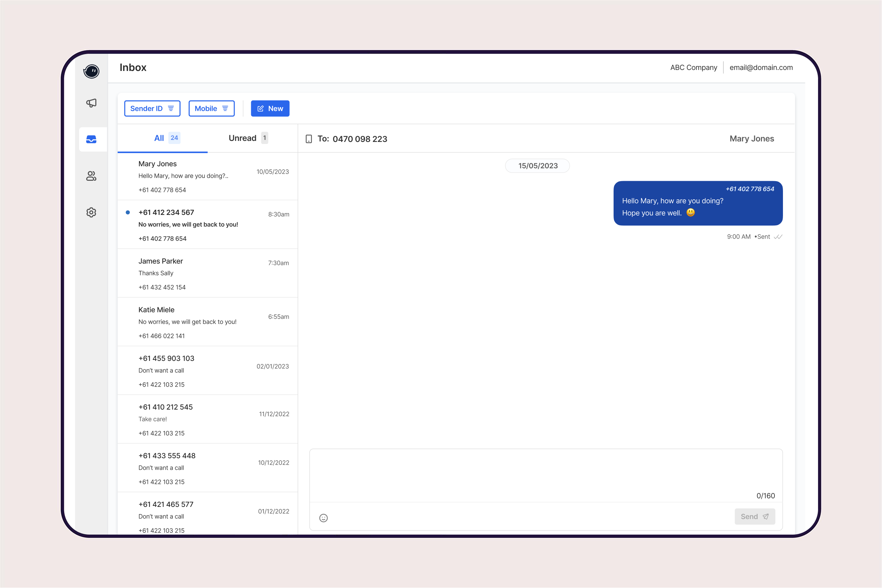The width and height of the screenshot is (882, 588).
Task: Open the Sender ID filter dropdown
Action: (x=152, y=108)
